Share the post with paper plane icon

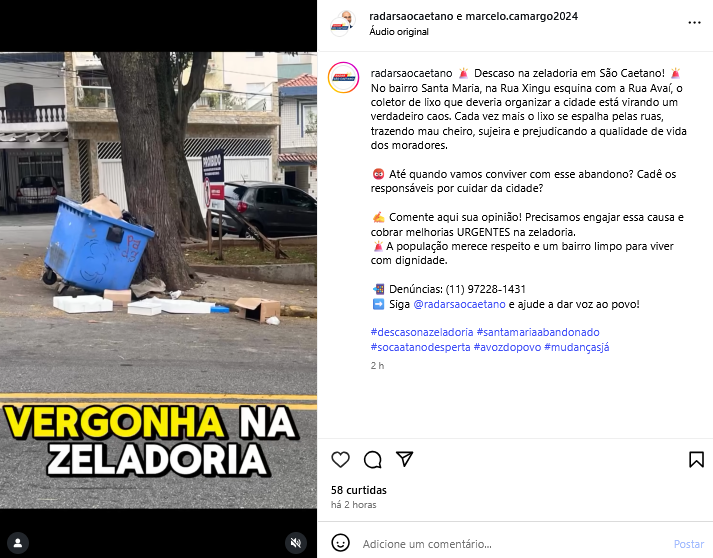[404, 459]
